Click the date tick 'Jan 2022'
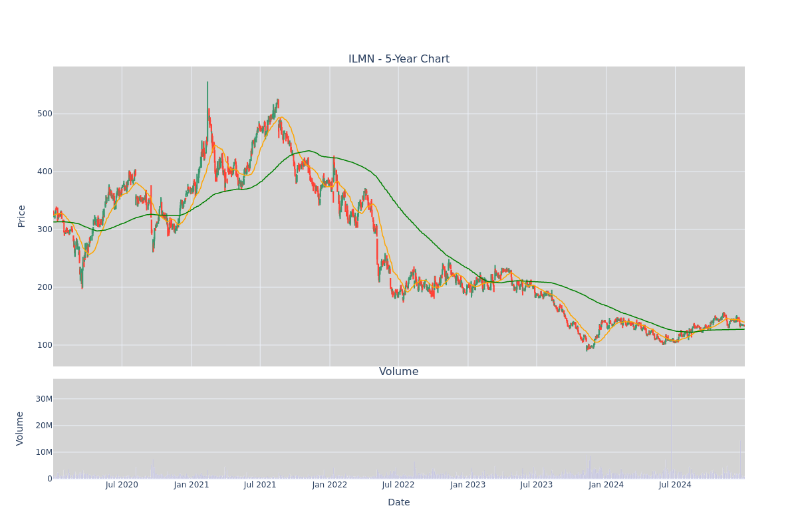The image size is (798, 532). [330, 485]
